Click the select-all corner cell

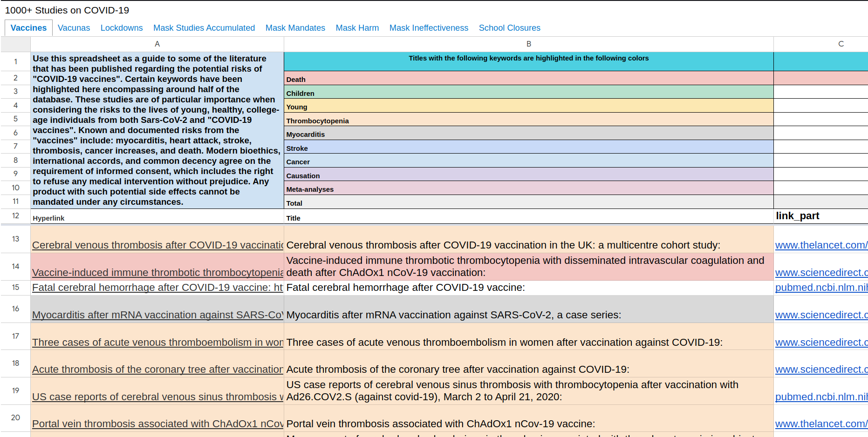coord(15,44)
